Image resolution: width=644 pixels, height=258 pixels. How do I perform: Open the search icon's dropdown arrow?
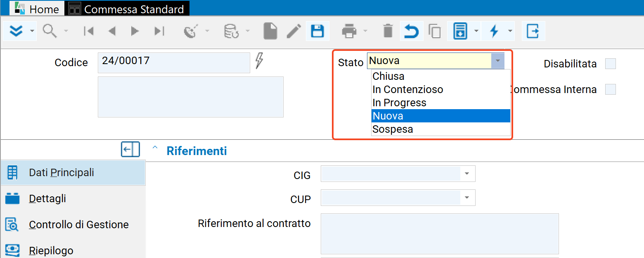click(66, 31)
